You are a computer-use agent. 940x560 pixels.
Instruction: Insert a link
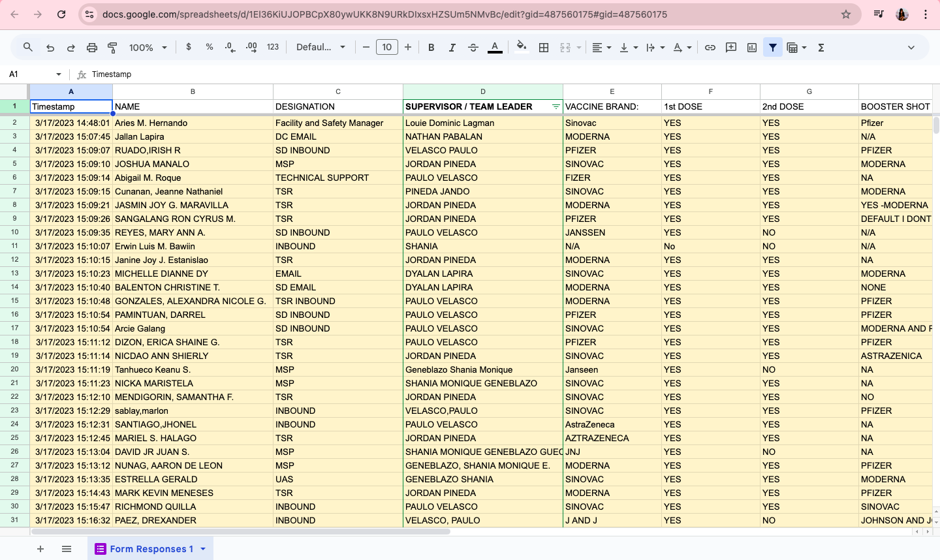pyautogui.click(x=710, y=47)
